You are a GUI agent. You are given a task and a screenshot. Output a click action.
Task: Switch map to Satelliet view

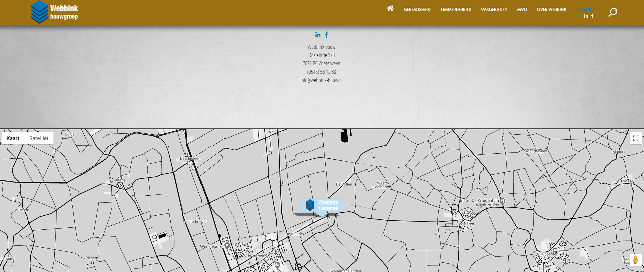pyautogui.click(x=38, y=138)
